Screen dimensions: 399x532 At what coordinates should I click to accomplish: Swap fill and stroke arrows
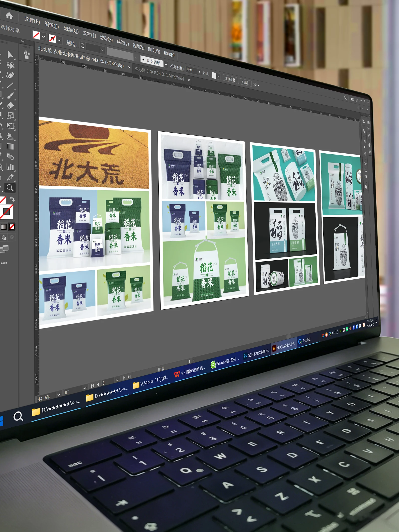tap(12, 199)
